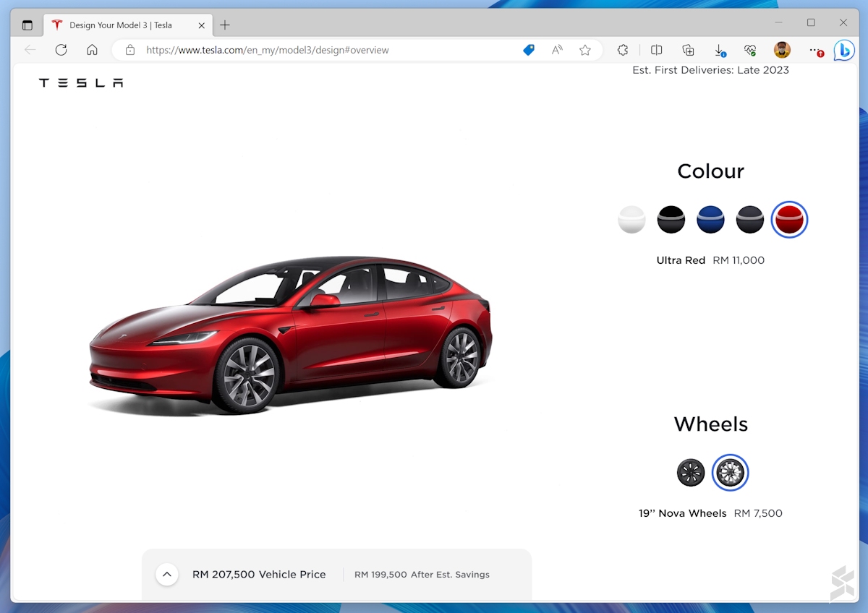The width and height of the screenshot is (868, 613).
Task: Toggle split screen view icon
Action: 656,50
